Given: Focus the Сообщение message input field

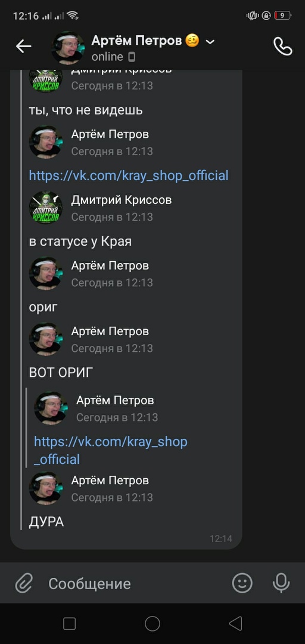Looking at the screenshot, I should coord(135,583).
